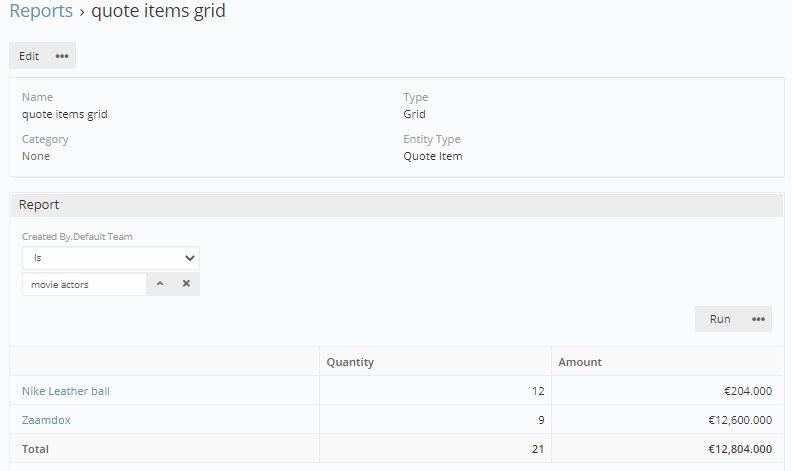Click the Quote Item entity type value
The width and height of the screenshot is (792, 471).
click(432, 156)
